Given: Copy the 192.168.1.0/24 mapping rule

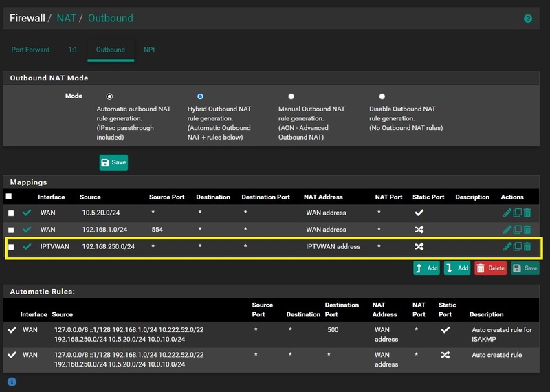Looking at the screenshot, I should pyautogui.click(x=518, y=230).
